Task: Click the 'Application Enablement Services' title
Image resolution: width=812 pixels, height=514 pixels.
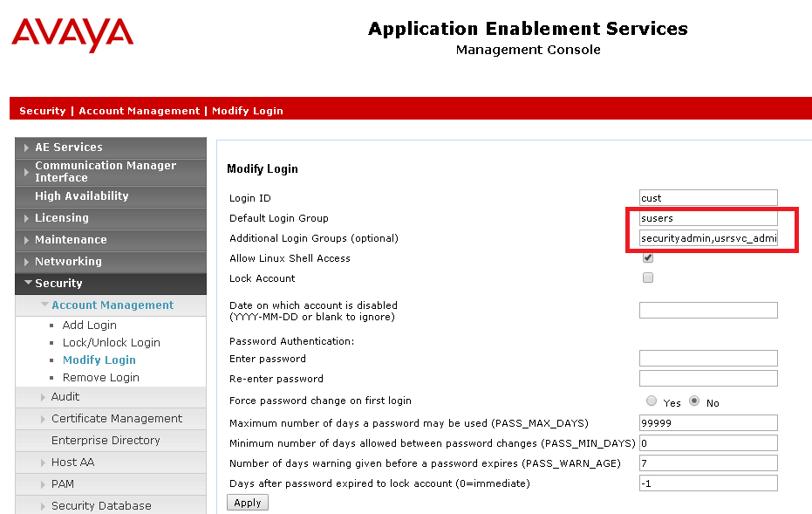Action: [x=529, y=29]
